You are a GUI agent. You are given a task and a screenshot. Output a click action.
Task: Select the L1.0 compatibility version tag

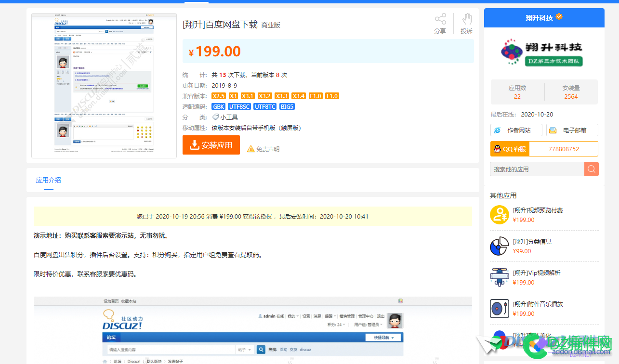pyautogui.click(x=332, y=96)
